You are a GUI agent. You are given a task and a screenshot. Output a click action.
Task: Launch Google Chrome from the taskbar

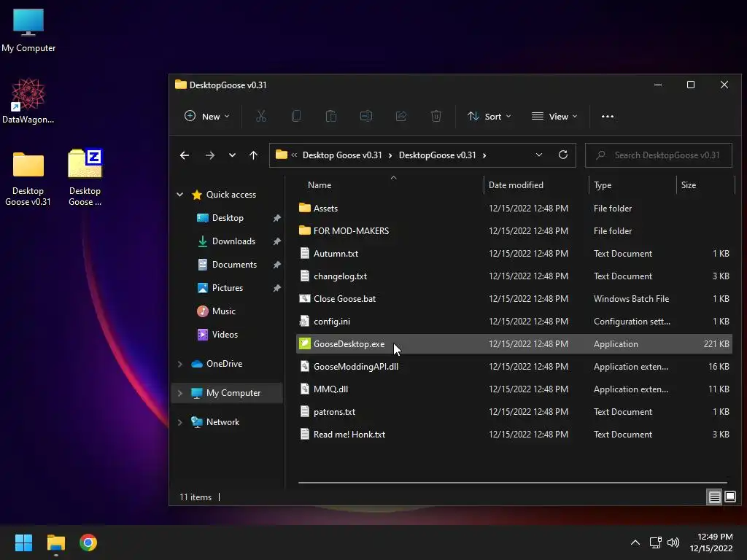pos(88,542)
